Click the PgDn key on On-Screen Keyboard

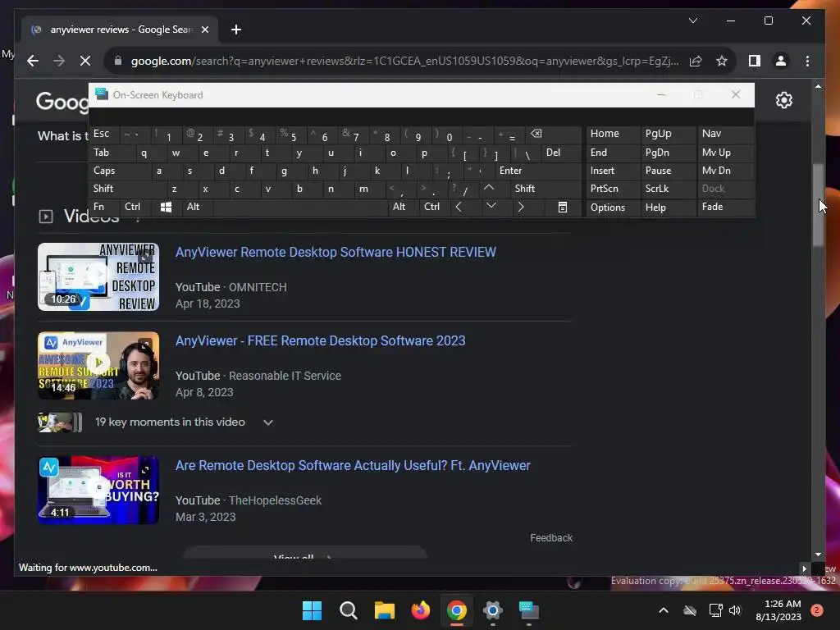[x=668, y=153]
